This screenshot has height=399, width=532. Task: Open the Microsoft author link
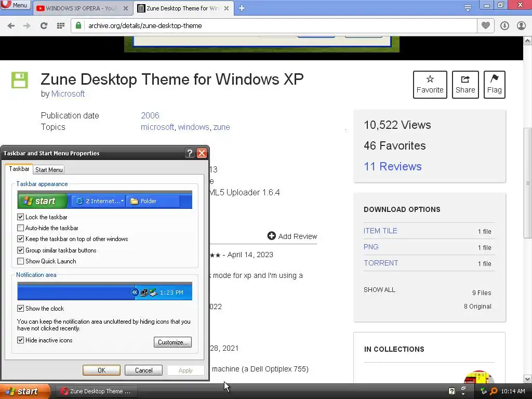68,94
